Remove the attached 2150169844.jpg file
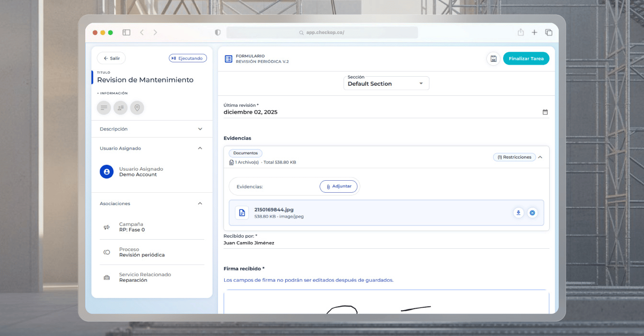644x336 pixels. tap(532, 212)
